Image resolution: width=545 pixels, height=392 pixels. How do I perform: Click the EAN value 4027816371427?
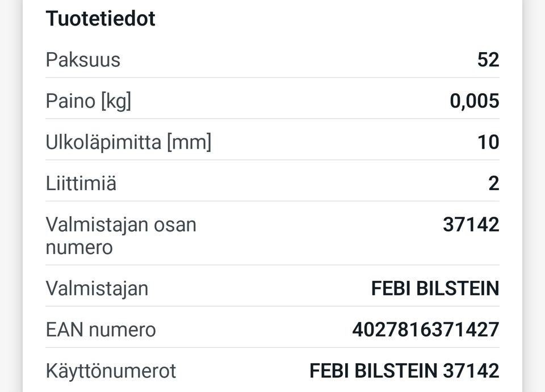click(x=426, y=330)
